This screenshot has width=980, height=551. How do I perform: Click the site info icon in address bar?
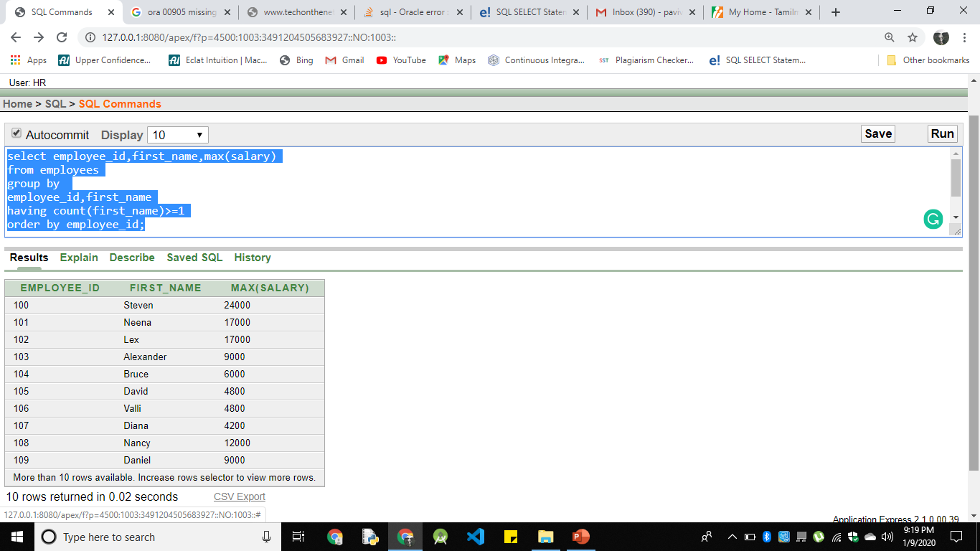click(90, 37)
